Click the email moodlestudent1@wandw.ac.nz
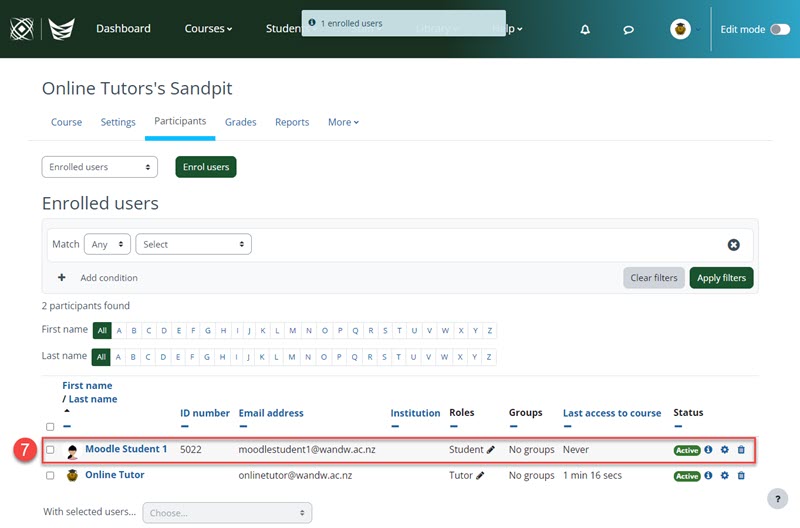The image size is (800, 528). pyautogui.click(x=307, y=449)
